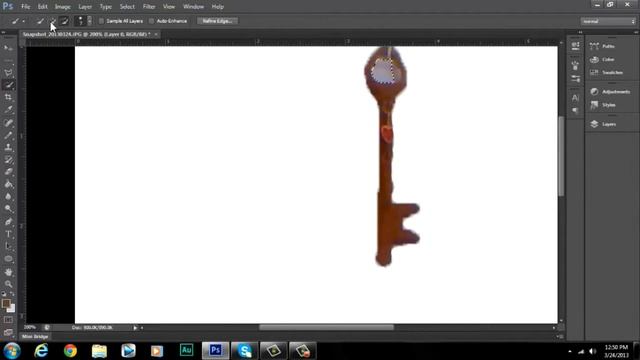Viewport: 640px width, 360px height.
Task: Choose Subtract from selection mode
Action: click(x=64, y=21)
